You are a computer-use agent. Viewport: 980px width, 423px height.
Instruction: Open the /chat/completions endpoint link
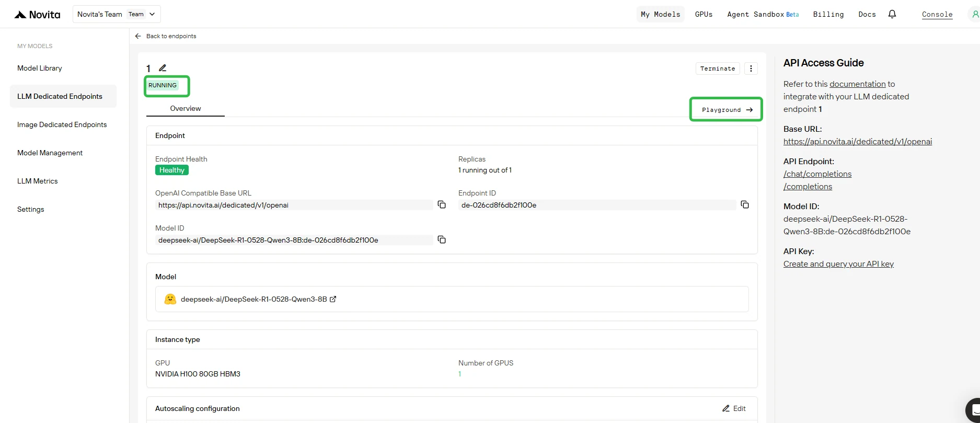pyautogui.click(x=817, y=174)
